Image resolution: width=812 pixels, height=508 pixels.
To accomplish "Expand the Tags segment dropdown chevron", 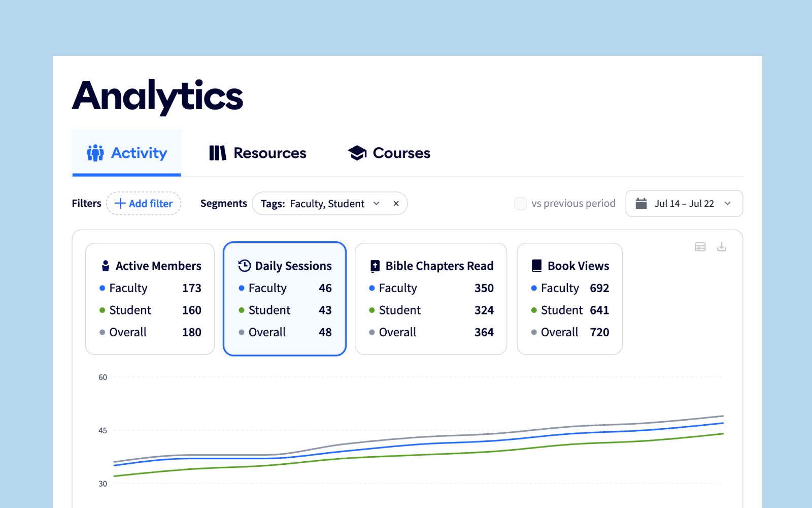I will 377,204.
